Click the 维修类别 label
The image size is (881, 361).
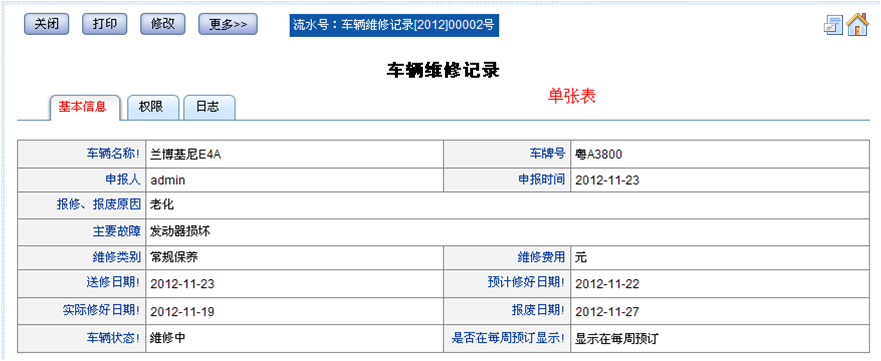(116, 257)
